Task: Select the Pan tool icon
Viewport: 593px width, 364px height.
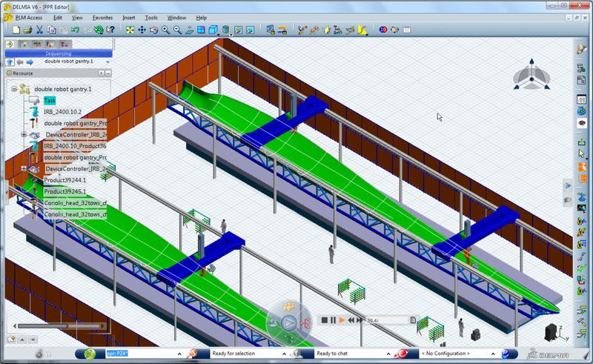Action: tap(142, 30)
